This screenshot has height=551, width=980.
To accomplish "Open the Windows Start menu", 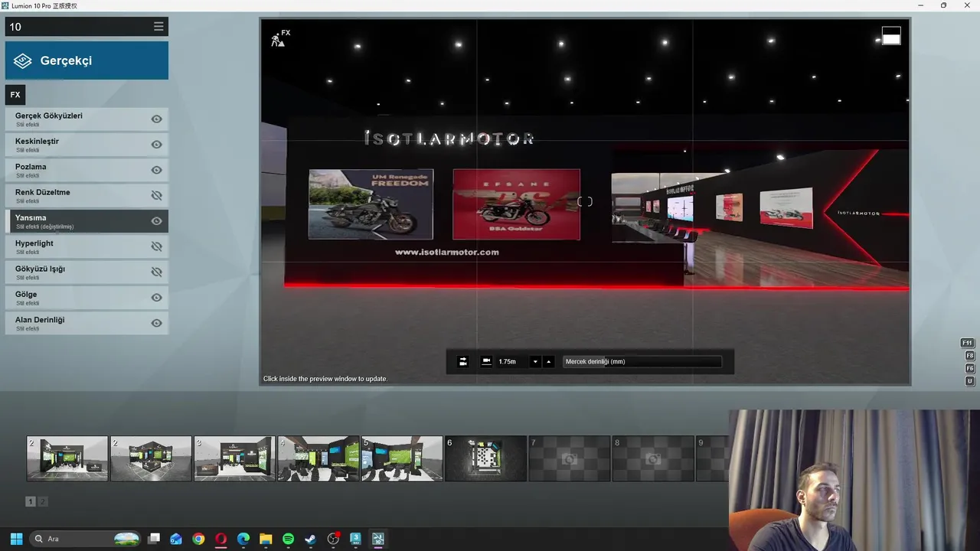I will click(x=16, y=539).
